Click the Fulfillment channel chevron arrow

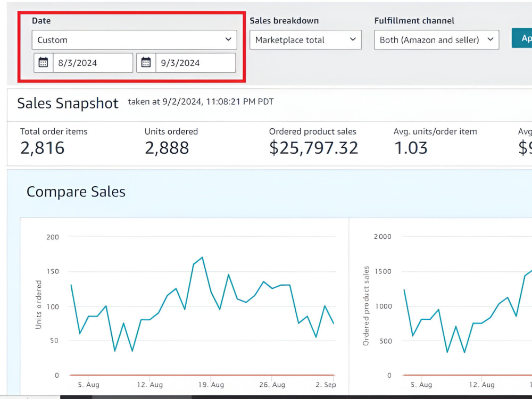pyautogui.click(x=491, y=39)
